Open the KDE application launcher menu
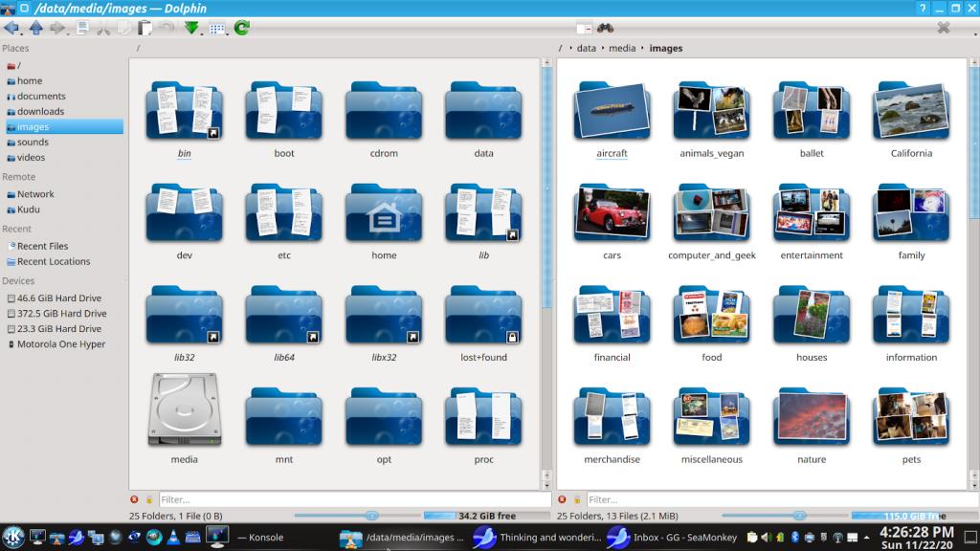Image resolution: width=980 pixels, height=551 pixels. pyautogui.click(x=13, y=537)
